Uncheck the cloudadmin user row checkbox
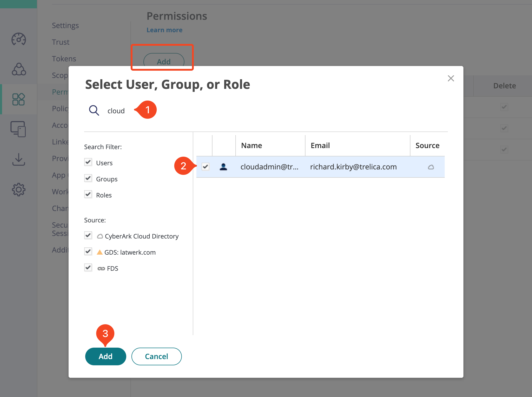 [205, 167]
